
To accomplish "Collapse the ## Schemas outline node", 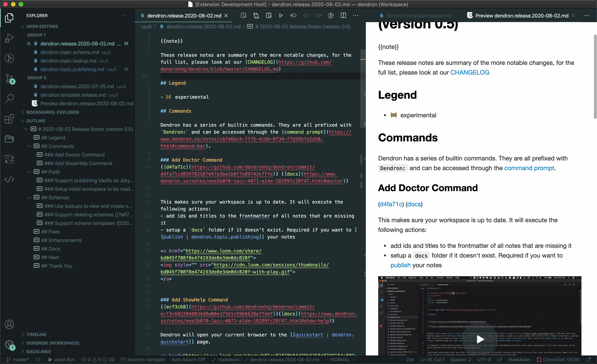I will coord(29,198).
